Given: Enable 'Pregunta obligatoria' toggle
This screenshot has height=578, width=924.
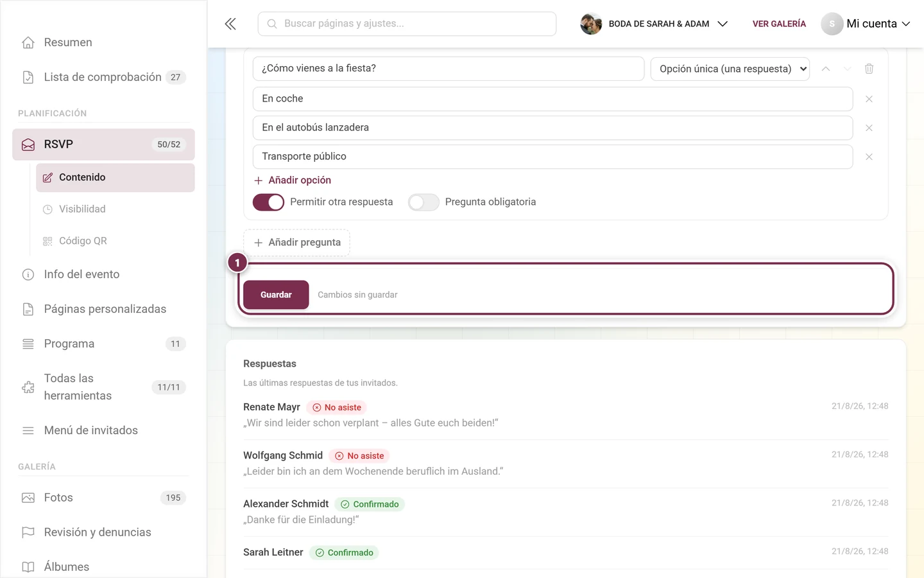Looking at the screenshot, I should coord(424,202).
